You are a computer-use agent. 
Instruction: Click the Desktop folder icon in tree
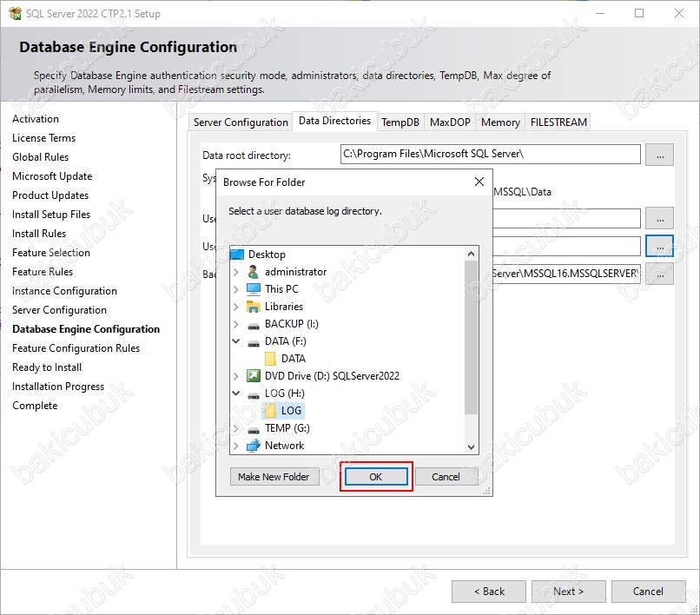[x=237, y=255]
